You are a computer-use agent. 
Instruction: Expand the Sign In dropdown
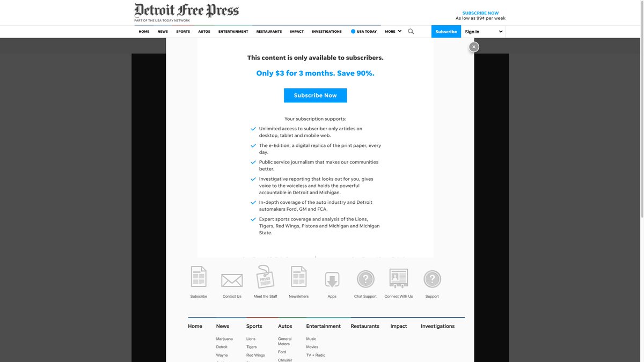coord(484,32)
